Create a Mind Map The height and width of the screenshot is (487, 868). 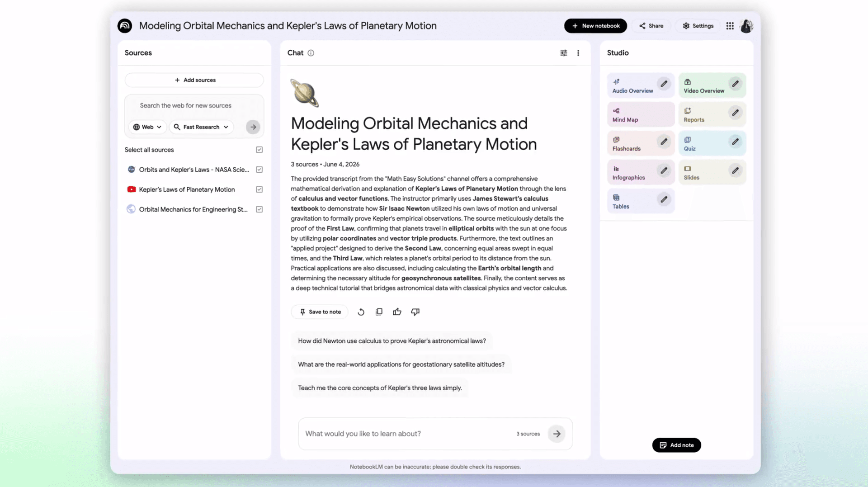point(641,114)
